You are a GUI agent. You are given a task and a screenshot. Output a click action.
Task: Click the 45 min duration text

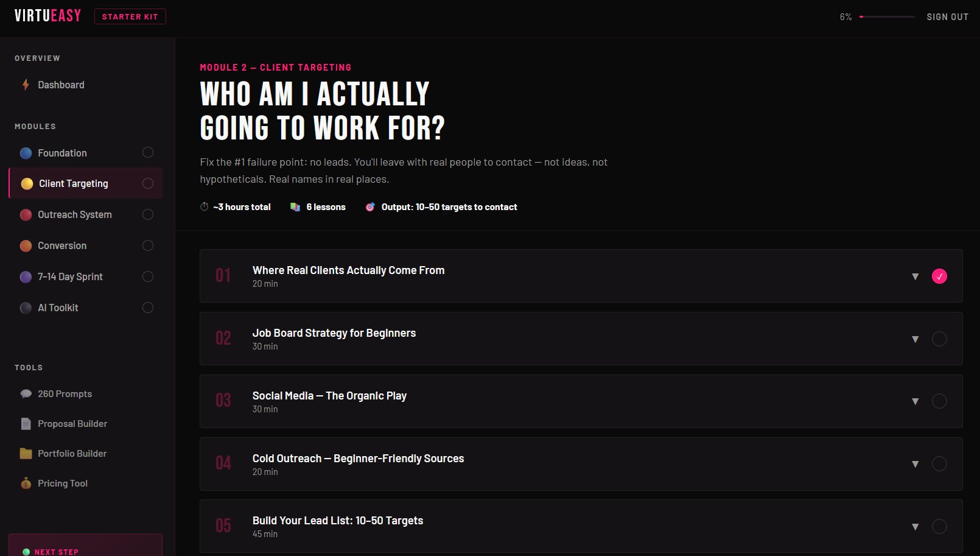coord(265,534)
